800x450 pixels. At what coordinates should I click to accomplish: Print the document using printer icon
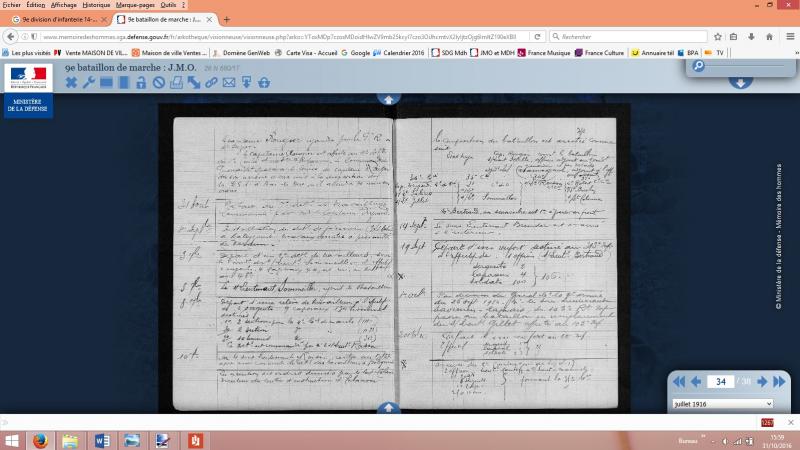(x=176, y=83)
